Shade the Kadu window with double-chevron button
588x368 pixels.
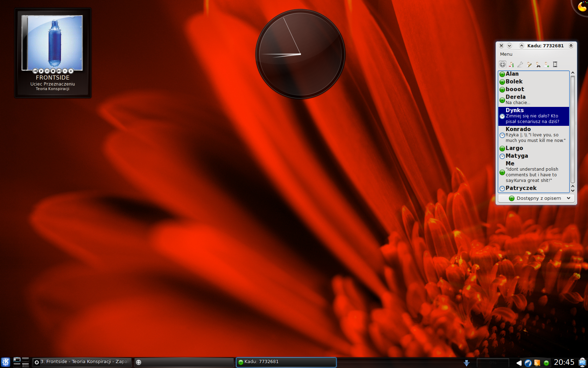point(571,46)
